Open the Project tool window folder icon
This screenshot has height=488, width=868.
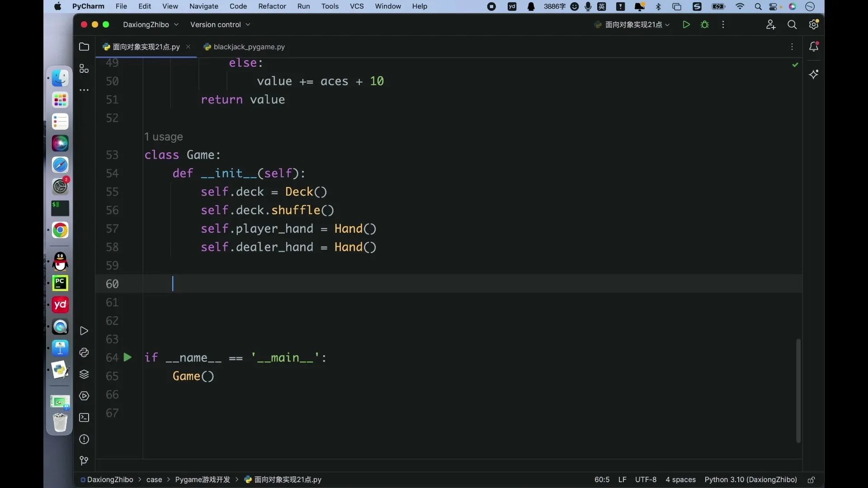(x=84, y=47)
